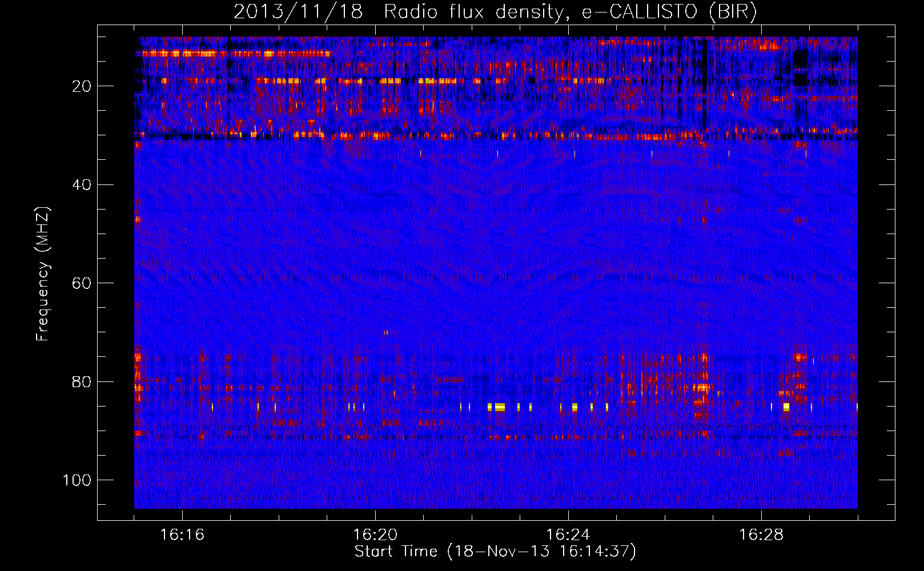Click the 100 frequency tick label
The image size is (924, 571).
(x=77, y=480)
